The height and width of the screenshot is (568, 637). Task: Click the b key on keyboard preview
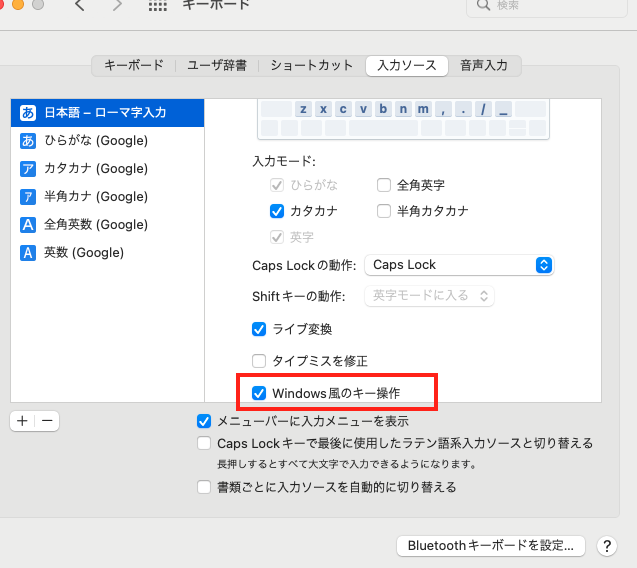tap(383, 109)
